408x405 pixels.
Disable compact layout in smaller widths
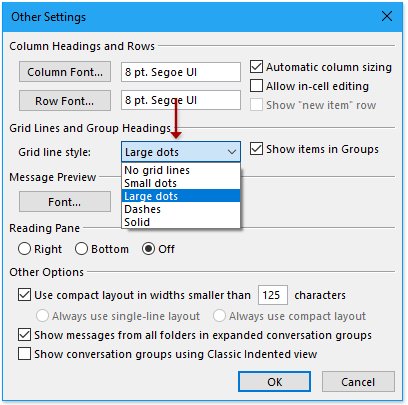(24, 295)
